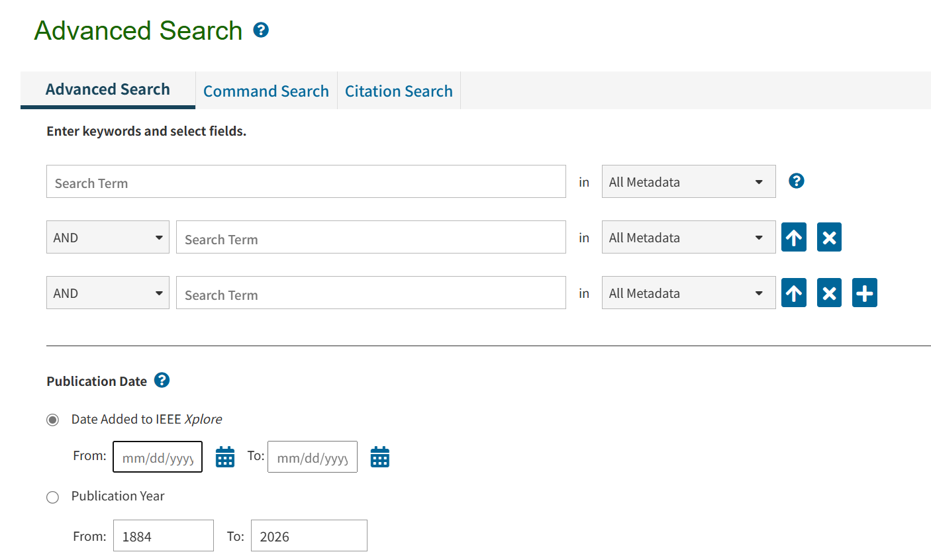This screenshot has height=560, width=931.
Task: Move the second search row up
Action: [794, 237]
